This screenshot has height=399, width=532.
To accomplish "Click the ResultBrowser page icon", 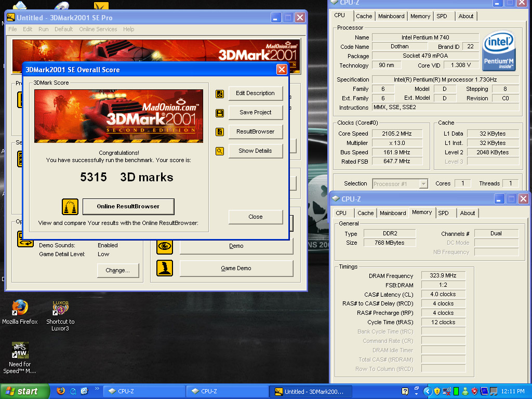I will [x=220, y=132].
